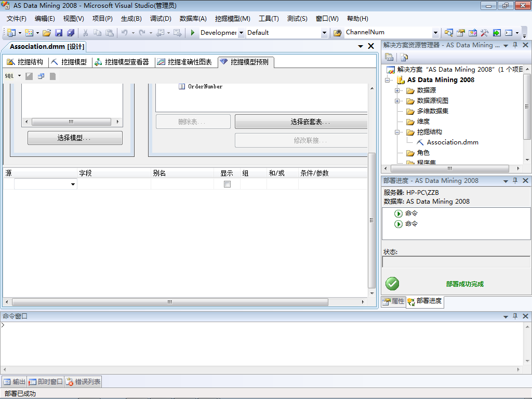Click the first 命令 green arrow icon
This screenshot has height=399, width=532.
[x=398, y=214]
